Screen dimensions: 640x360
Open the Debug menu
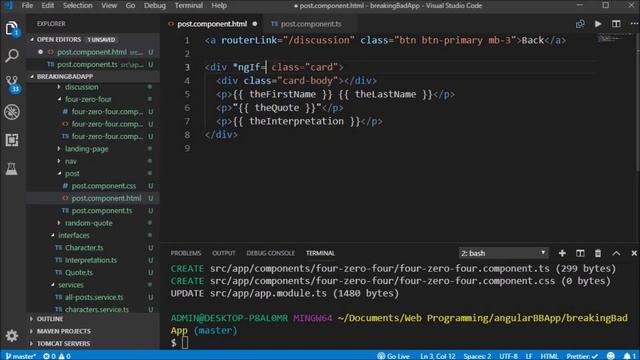pos(155,6)
